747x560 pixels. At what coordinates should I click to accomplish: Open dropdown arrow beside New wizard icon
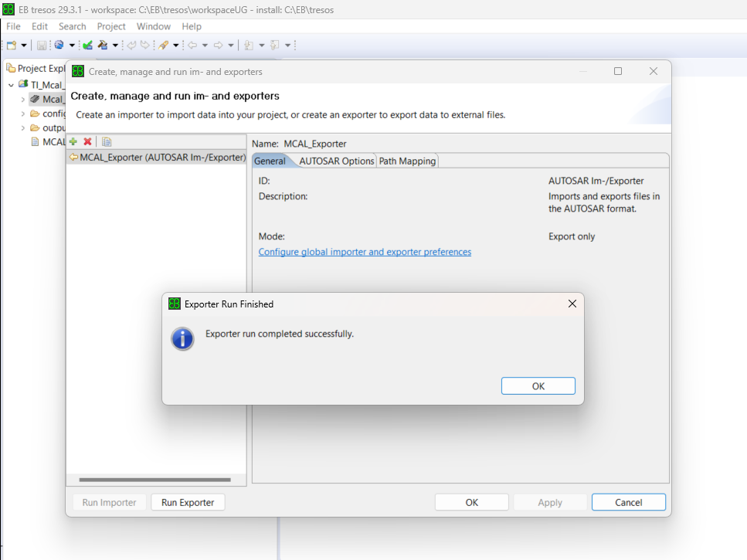(24, 46)
